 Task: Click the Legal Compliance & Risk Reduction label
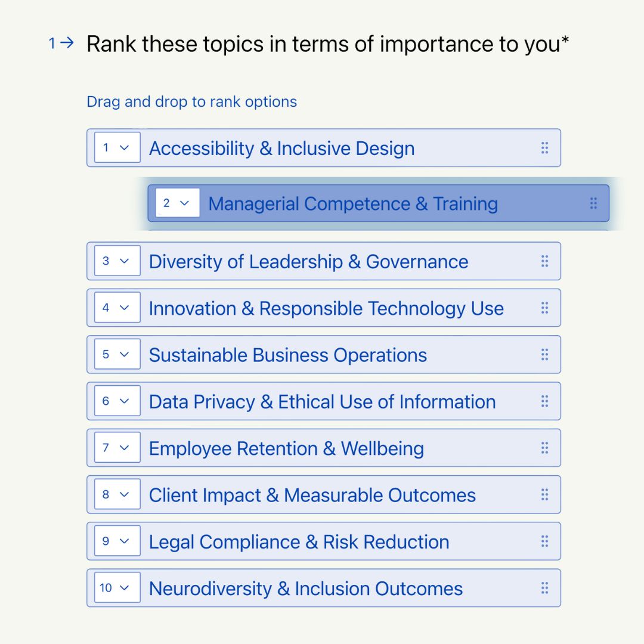299,542
